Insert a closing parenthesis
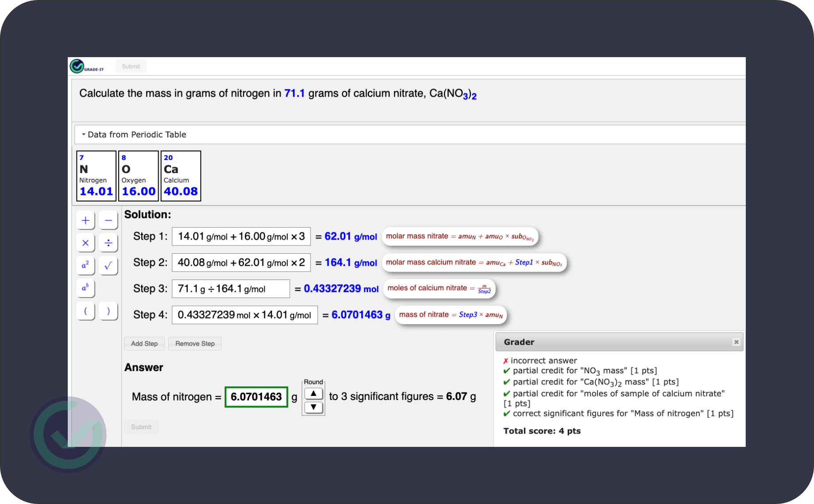 pos(108,311)
